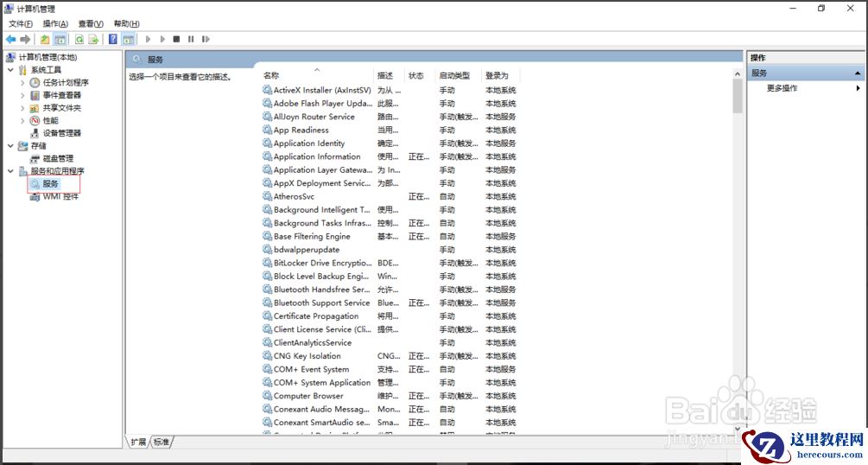Viewport: 868px width, 465px height.
Task: Click the Stop service square icon
Action: tap(176, 39)
